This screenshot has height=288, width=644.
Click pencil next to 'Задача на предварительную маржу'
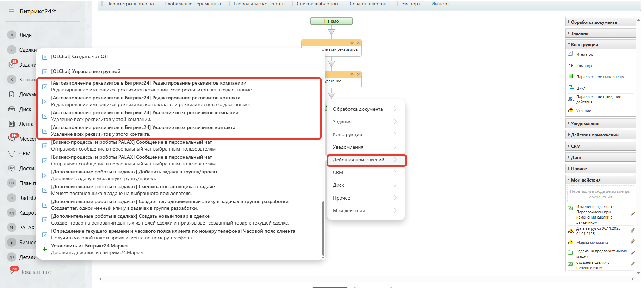point(632,253)
